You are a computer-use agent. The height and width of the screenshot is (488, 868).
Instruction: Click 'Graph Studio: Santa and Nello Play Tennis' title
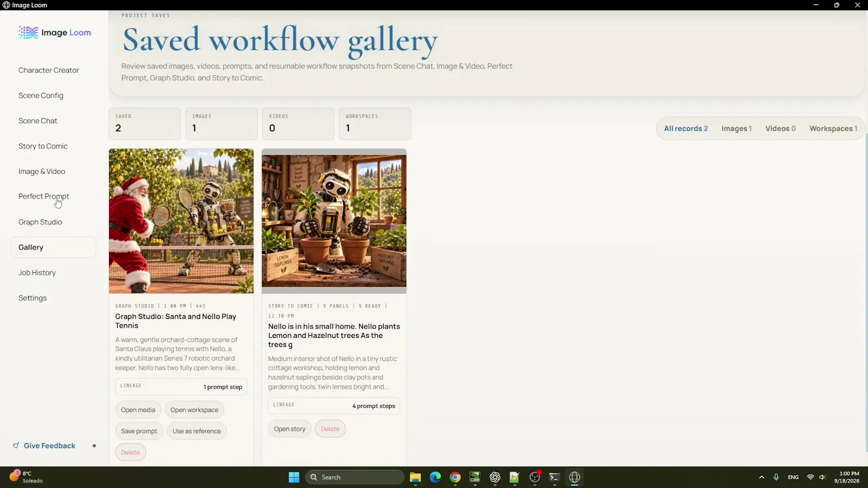tap(176, 321)
